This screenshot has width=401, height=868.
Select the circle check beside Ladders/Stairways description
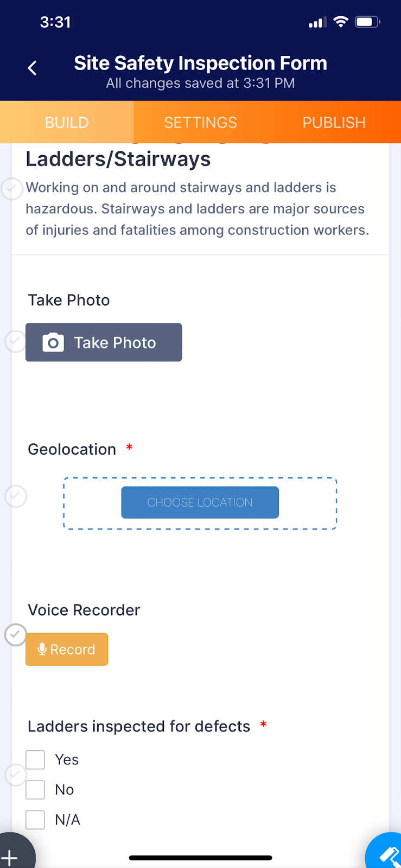[x=12, y=189]
